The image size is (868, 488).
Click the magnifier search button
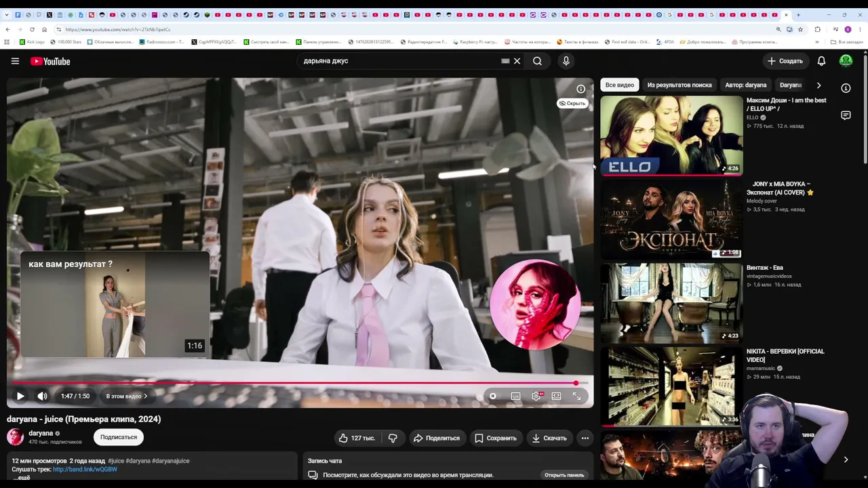[x=537, y=61]
